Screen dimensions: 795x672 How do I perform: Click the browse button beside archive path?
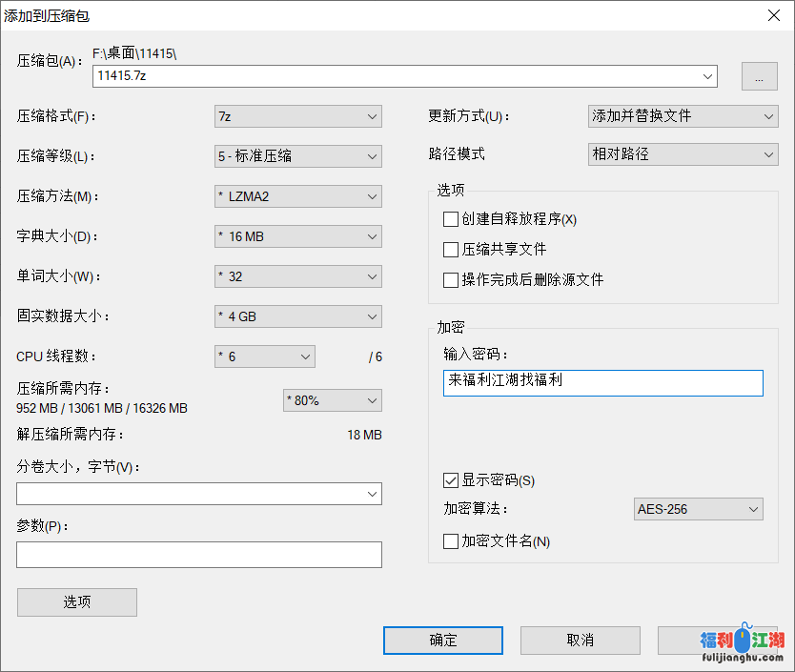tap(758, 77)
